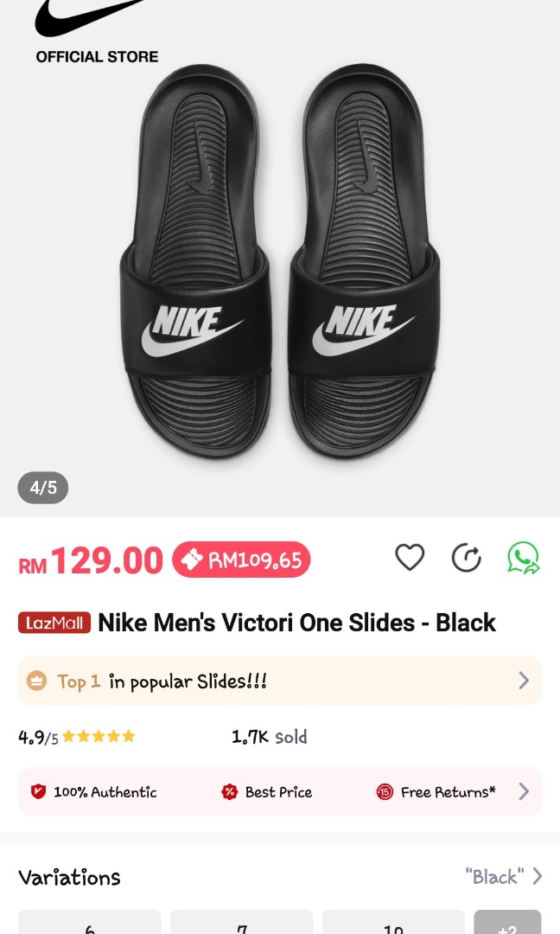Select size 6 variation

(89, 927)
